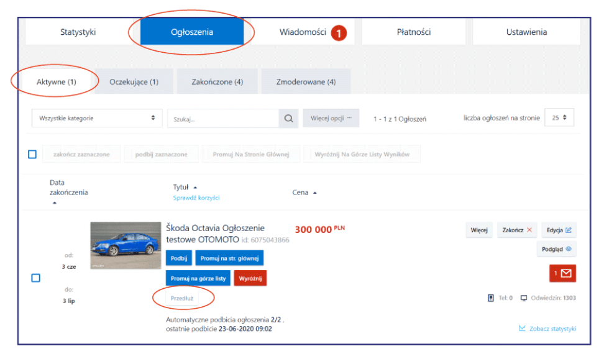Viewport: 609px width, 364px height.
Task: Switch to the Statystyki tab
Action: pos(78,32)
